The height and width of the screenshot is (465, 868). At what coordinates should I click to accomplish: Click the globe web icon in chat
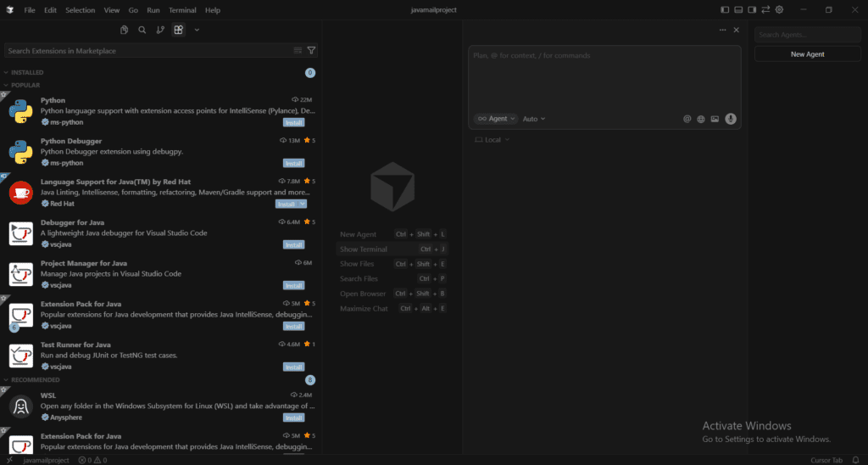(701, 119)
